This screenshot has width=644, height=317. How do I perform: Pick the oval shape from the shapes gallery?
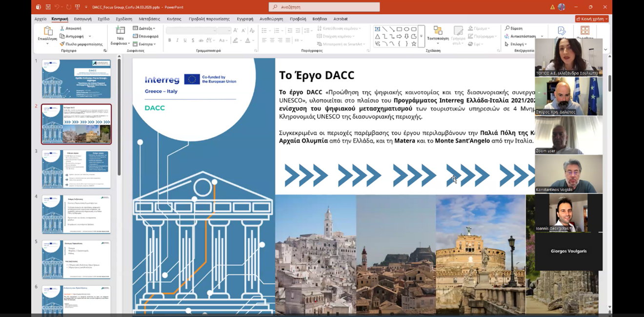click(406, 29)
